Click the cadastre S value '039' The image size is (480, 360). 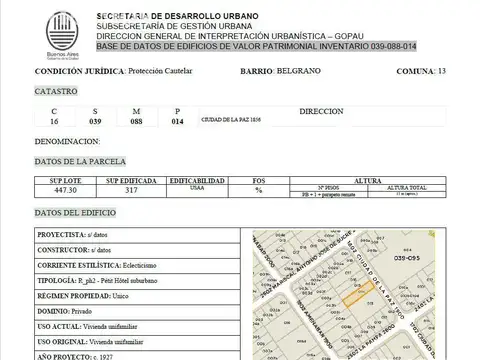coord(95,121)
